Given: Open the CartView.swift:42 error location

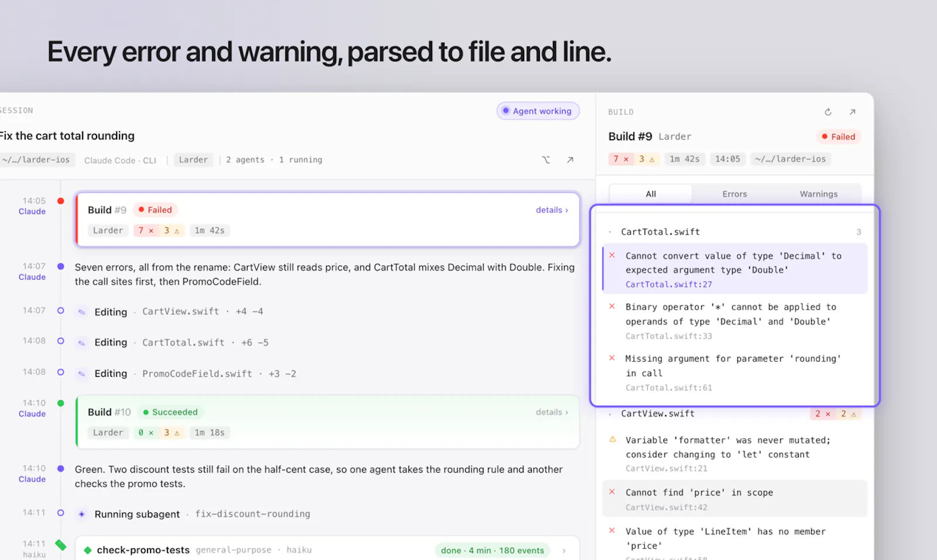Looking at the screenshot, I should (x=666, y=507).
